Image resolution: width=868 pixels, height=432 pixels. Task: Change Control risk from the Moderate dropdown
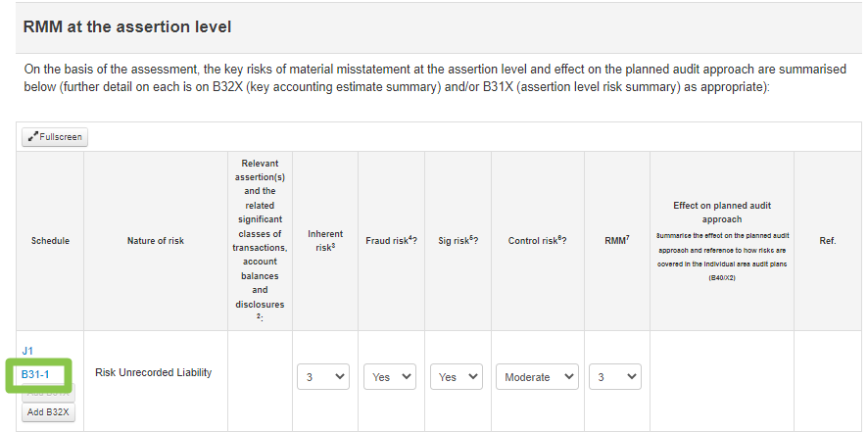click(537, 376)
